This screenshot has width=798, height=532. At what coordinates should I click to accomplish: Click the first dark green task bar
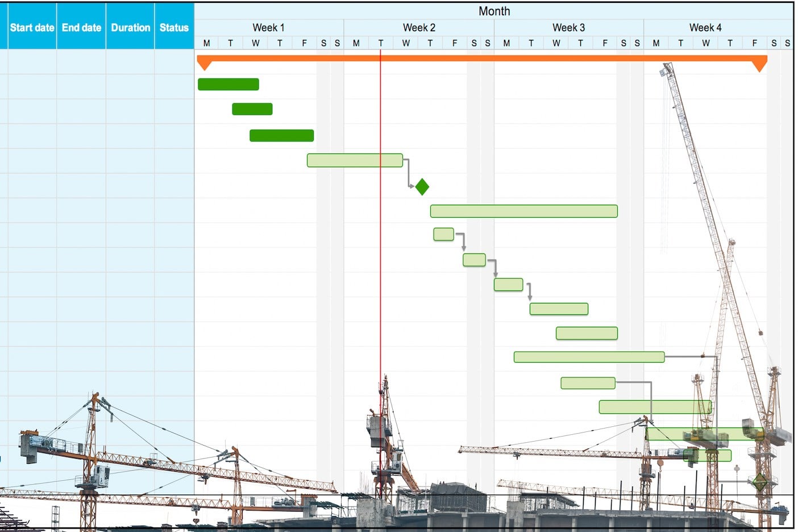228,84
